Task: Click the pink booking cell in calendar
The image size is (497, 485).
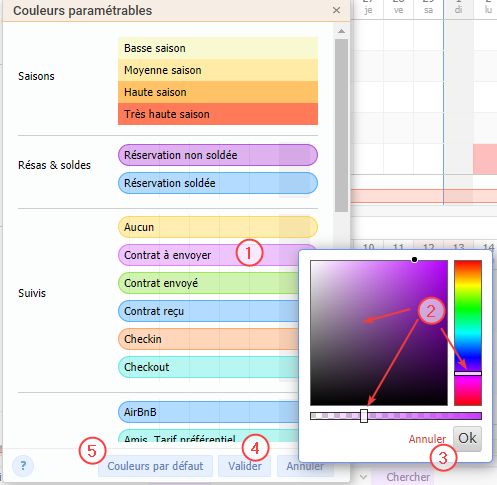Action: point(485,159)
